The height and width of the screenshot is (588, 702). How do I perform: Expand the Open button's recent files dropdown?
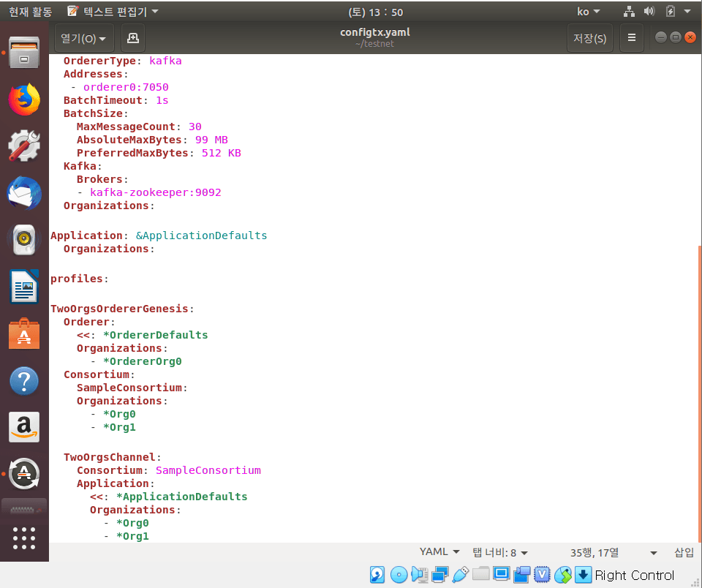click(x=102, y=38)
